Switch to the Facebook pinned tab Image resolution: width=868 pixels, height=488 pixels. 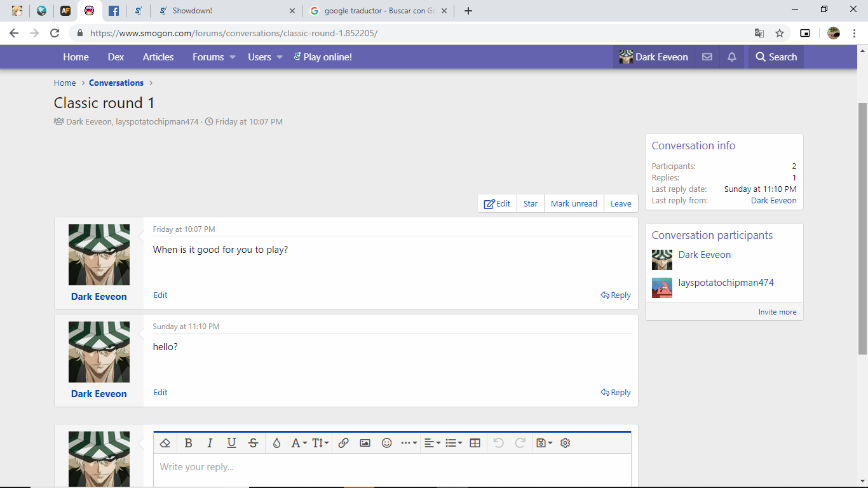tap(114, 11)
